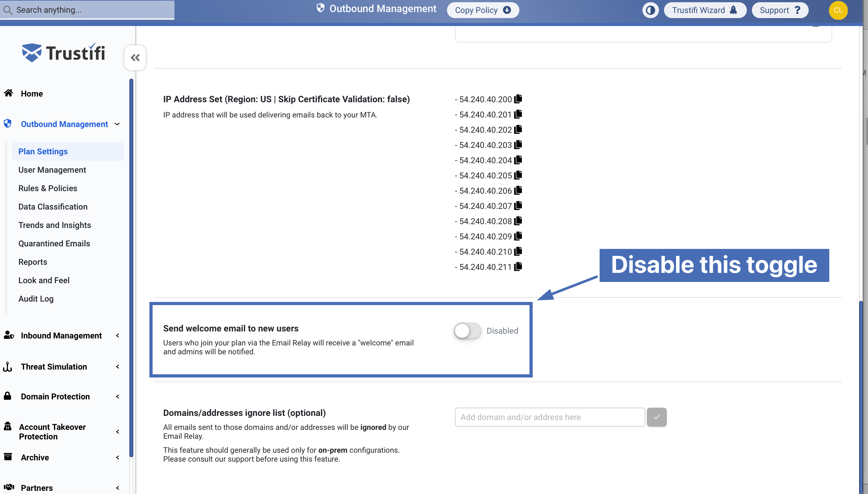Image resolution: width=868 pixels, height=494 pixels.
Task: Click the Domain Protection lock icon
Action: [x=8, y=396]
